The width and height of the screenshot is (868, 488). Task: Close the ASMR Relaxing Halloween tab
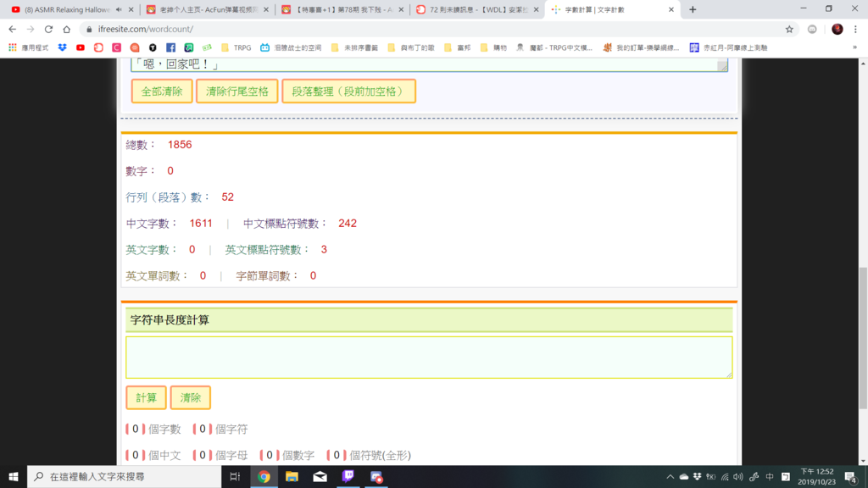131,9
